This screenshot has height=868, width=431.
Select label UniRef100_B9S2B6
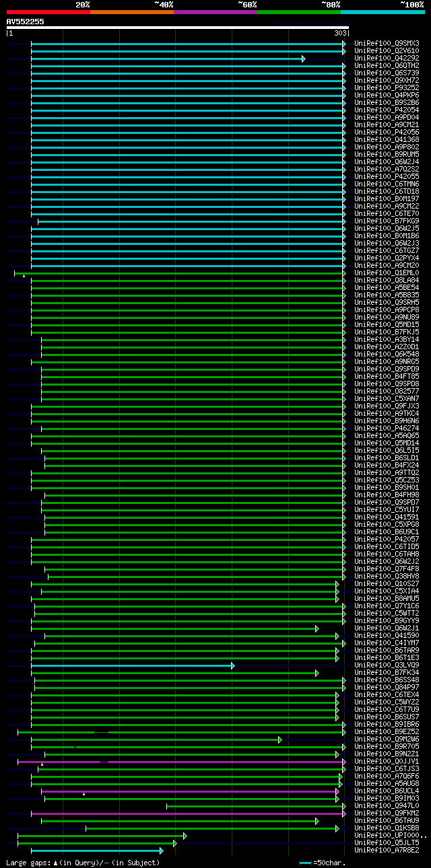(x=387, y=103)
